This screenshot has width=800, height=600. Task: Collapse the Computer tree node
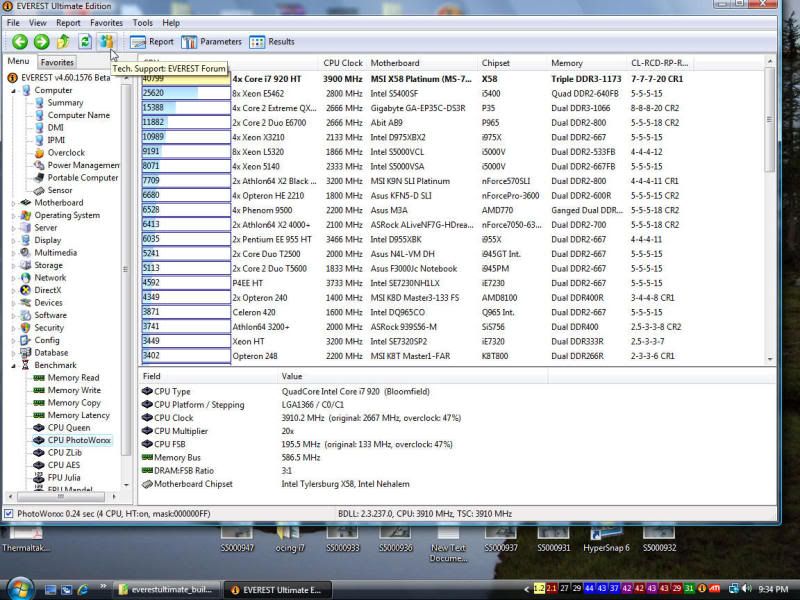(14, 90)
